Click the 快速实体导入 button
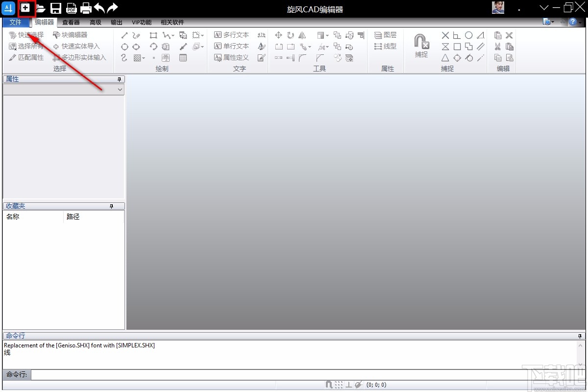The width and height of the screenshot is (588, 392). pos(76,46)
